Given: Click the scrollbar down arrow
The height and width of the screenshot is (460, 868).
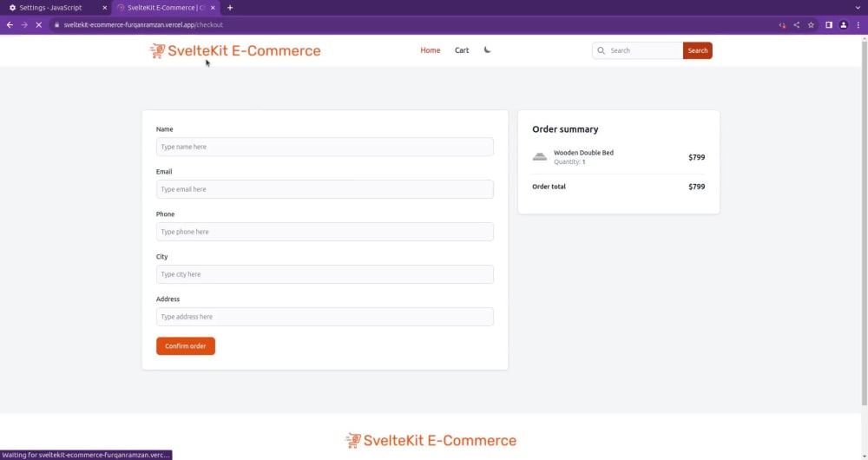Looking at the screenshot, I should pos(865,457).
